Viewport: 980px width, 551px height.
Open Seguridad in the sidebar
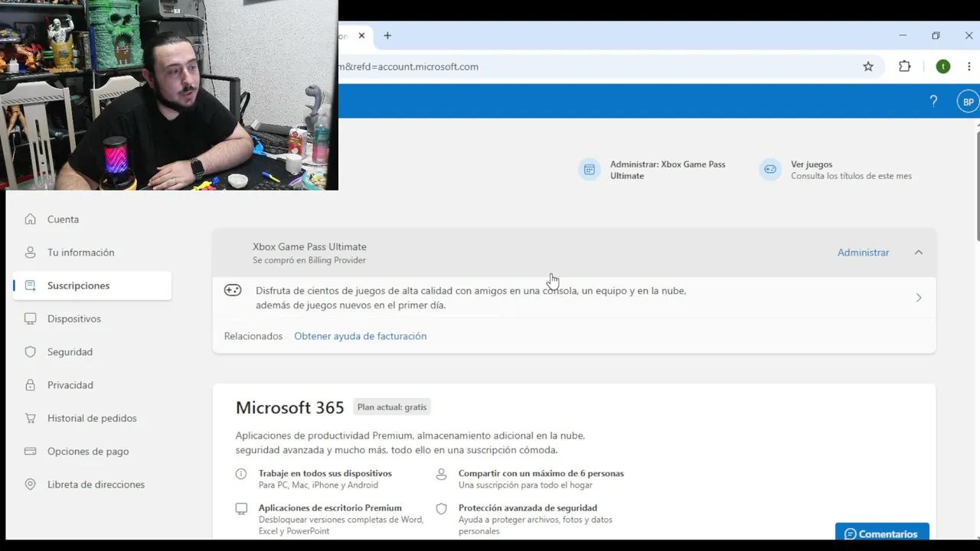tap(70, 352)
